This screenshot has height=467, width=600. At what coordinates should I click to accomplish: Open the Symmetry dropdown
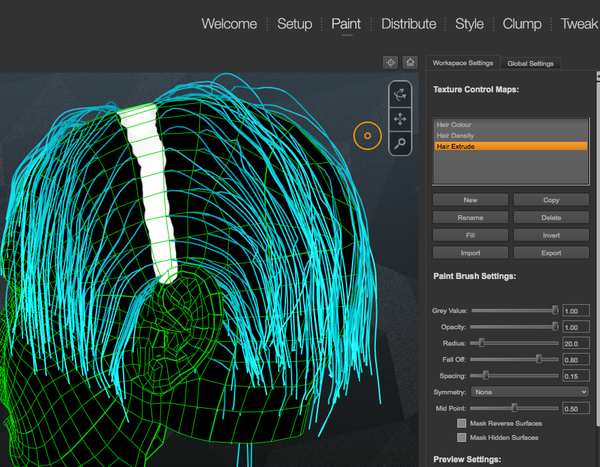coord(530,392)
